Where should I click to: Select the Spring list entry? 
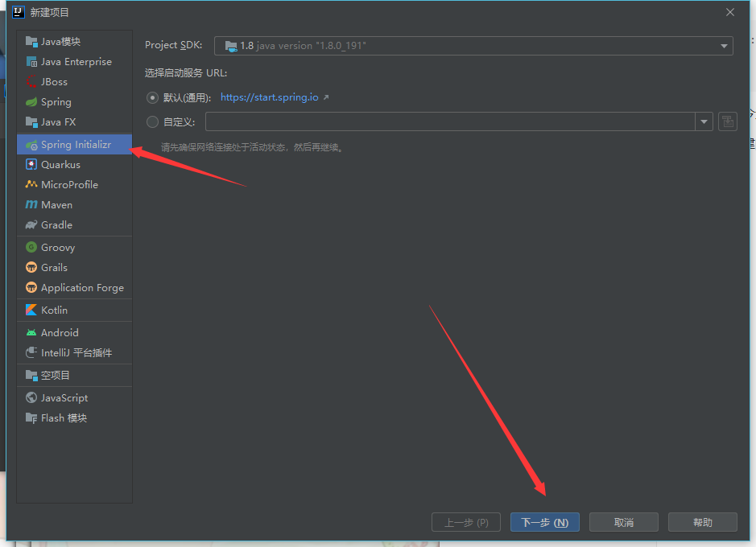[74, 102]
